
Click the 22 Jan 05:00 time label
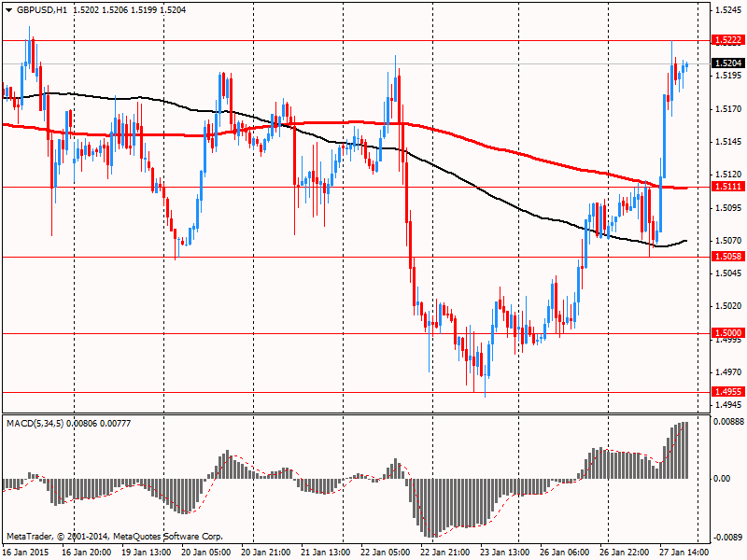tap(386, 553)
